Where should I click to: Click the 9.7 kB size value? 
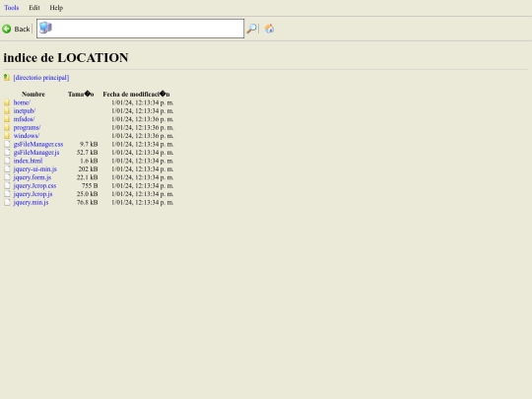click(x=89, y=144)
